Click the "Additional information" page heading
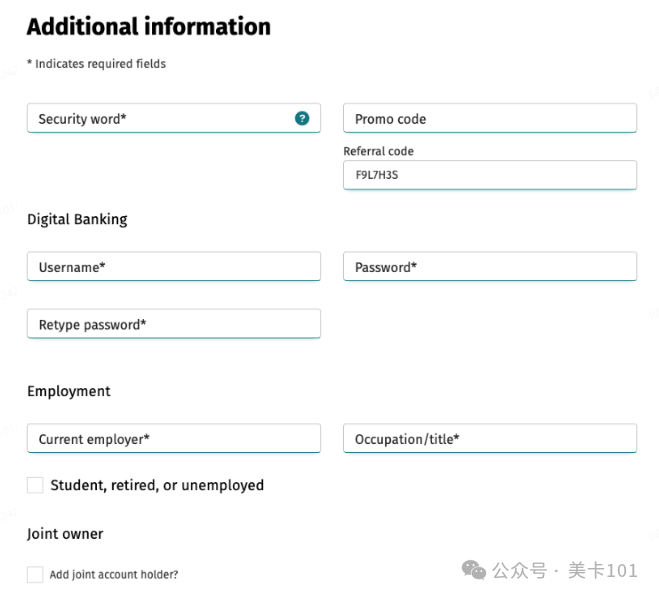Image resolution: width=659 pixels, height=597 pixels. click(x=148, y=27)
